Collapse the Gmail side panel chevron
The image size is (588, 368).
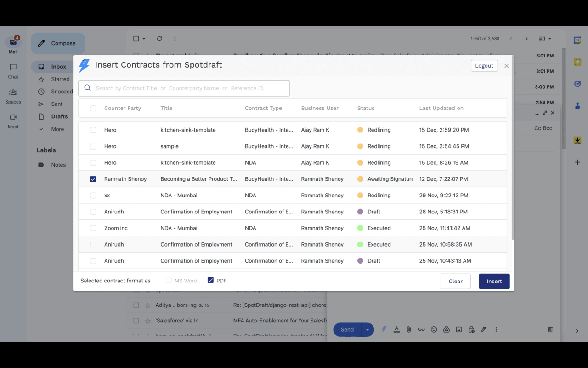pyautogui.click(x=577, y=331)
